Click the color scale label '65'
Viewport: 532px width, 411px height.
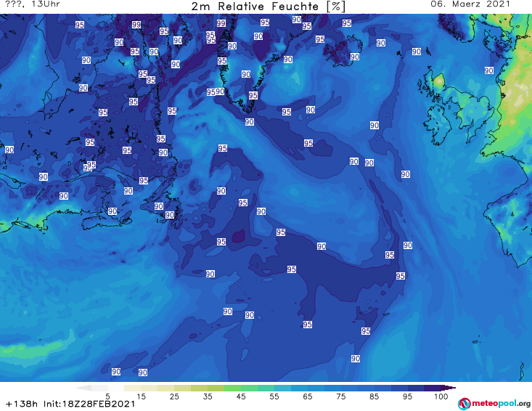(x=308, y=396)
